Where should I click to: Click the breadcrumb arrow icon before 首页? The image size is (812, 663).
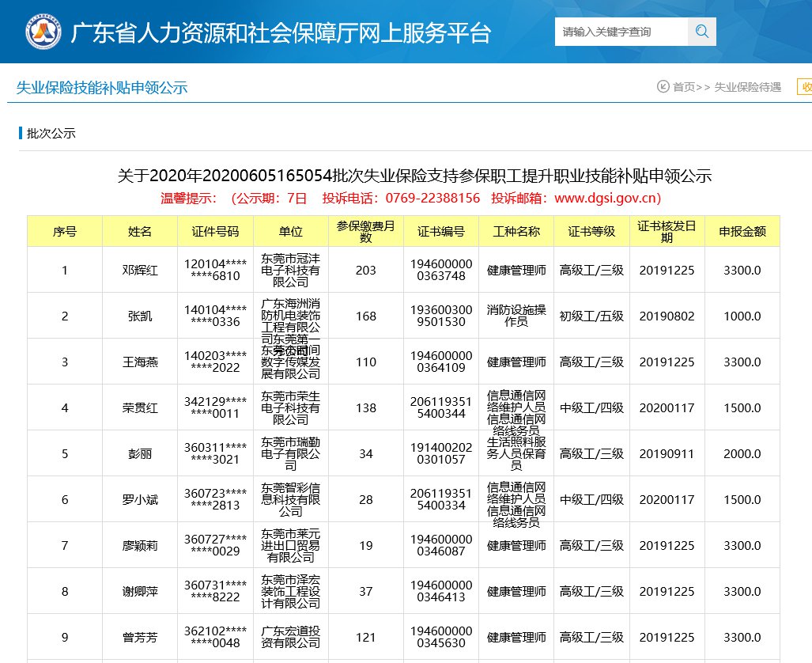(663, 87)
